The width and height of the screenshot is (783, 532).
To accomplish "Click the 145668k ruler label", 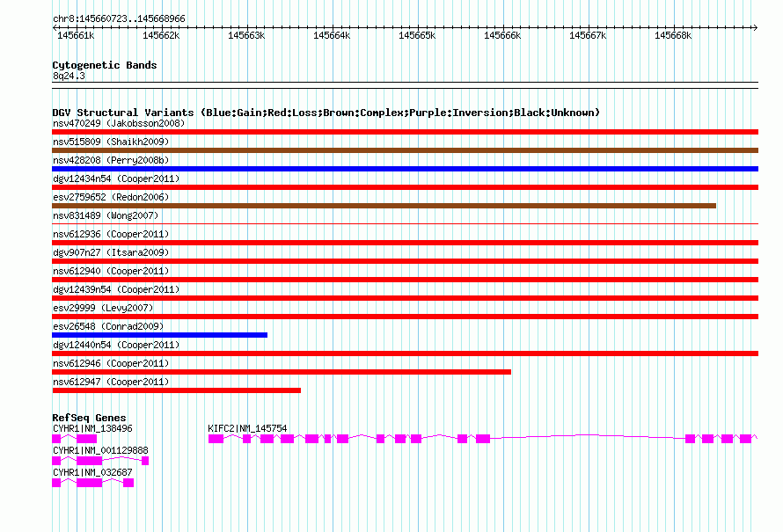I will click(x=673, y=35).
